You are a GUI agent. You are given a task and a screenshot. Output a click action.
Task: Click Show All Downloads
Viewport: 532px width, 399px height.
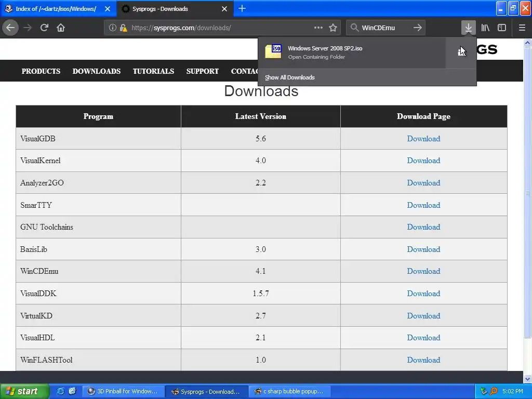coord(290,77)
